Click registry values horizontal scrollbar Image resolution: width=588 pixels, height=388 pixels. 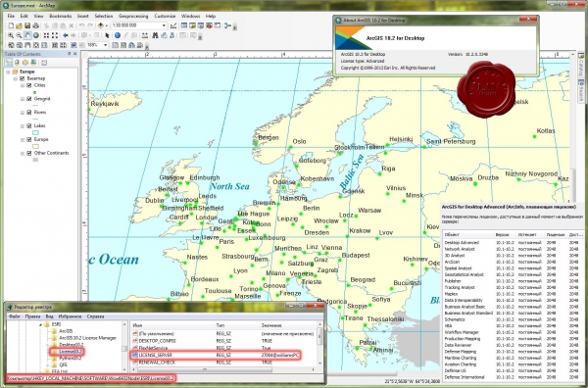click(205, 369)
